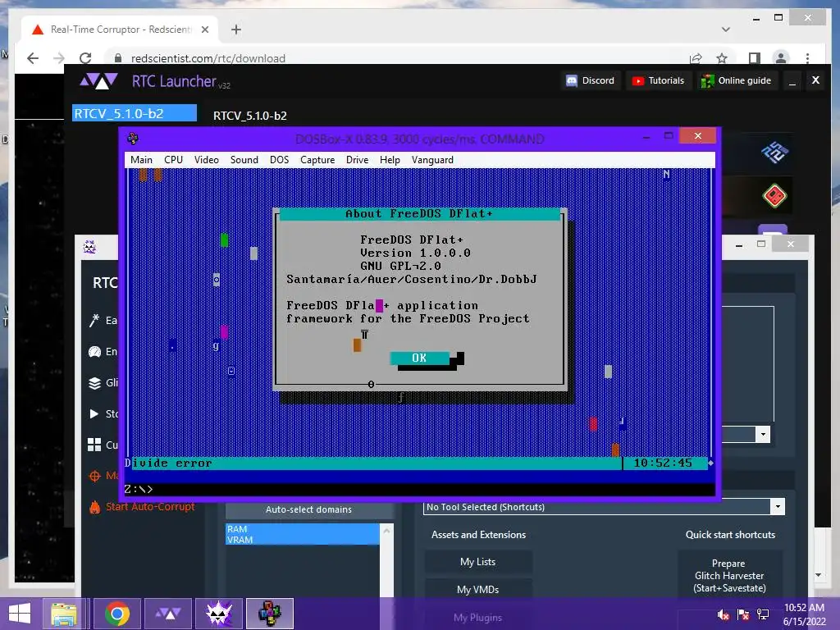Close the Real-Time Corruptor tab
This screenshot has height=630, width=840.
204,30
